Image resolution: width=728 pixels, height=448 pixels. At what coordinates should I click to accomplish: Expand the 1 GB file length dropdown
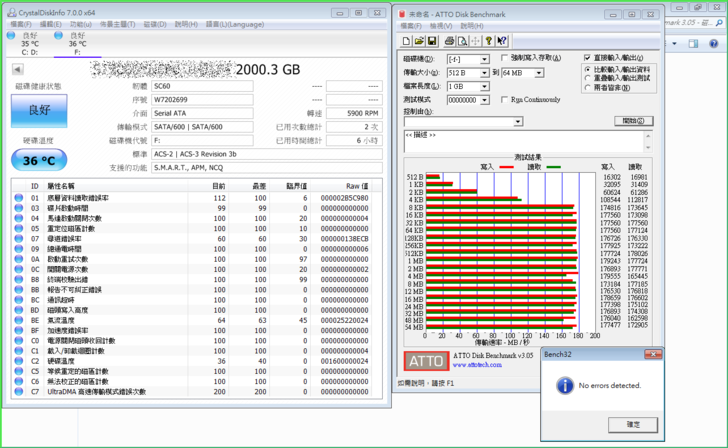click(x=484, y=86)
